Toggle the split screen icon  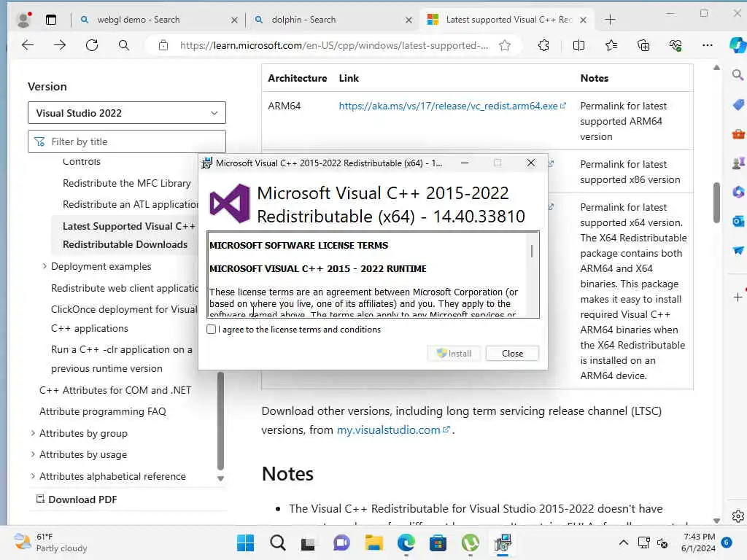[578, 45]
